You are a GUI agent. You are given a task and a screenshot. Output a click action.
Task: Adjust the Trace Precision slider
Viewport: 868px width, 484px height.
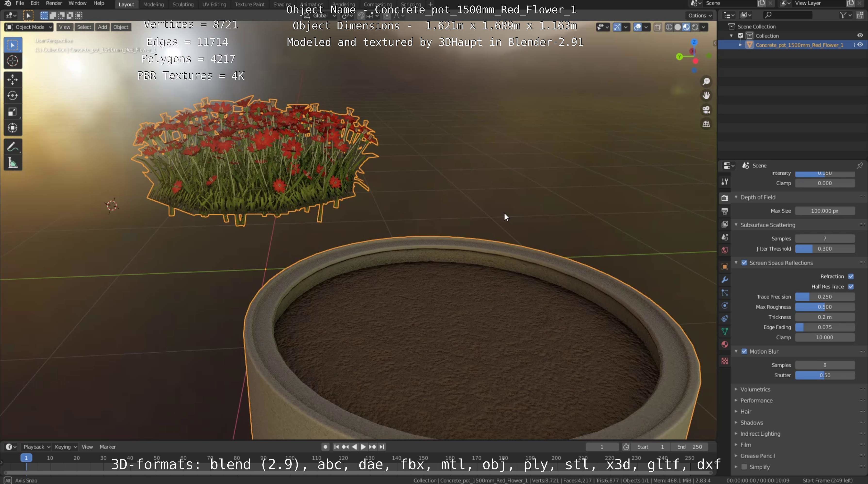pyautogui.click(x=825, y=297)
